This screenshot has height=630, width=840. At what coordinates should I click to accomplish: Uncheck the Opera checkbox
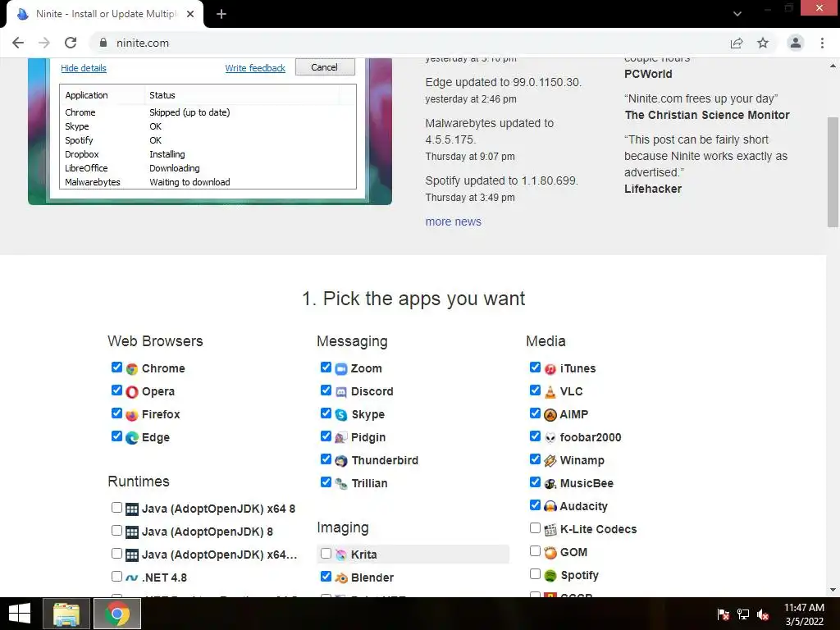116,390
